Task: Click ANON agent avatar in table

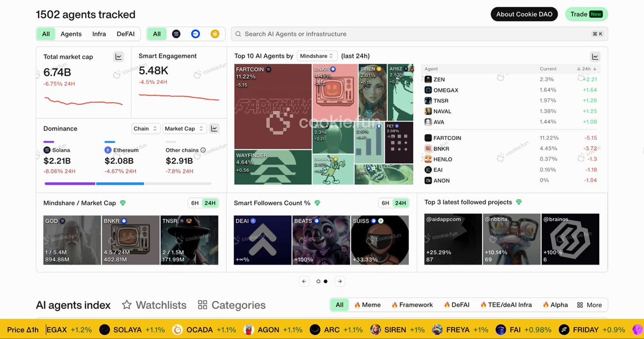Action: pyautogui.click(x=428, y=181)
